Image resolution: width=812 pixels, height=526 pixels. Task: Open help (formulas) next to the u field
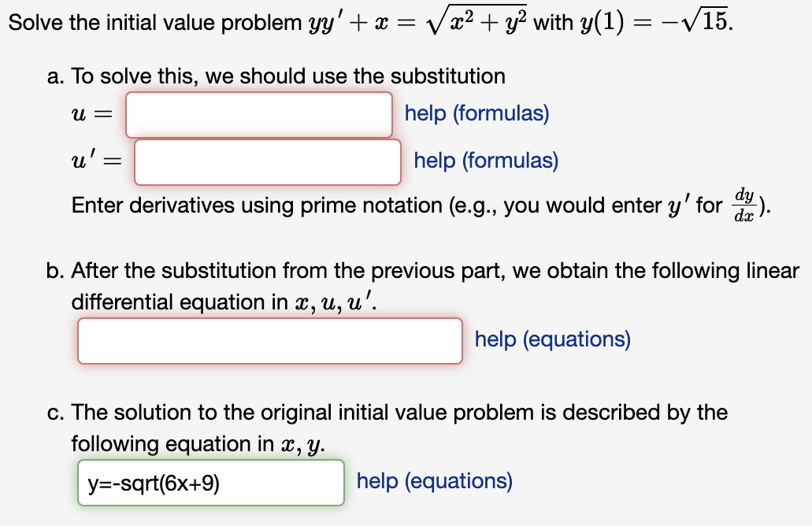click(476, 114)
